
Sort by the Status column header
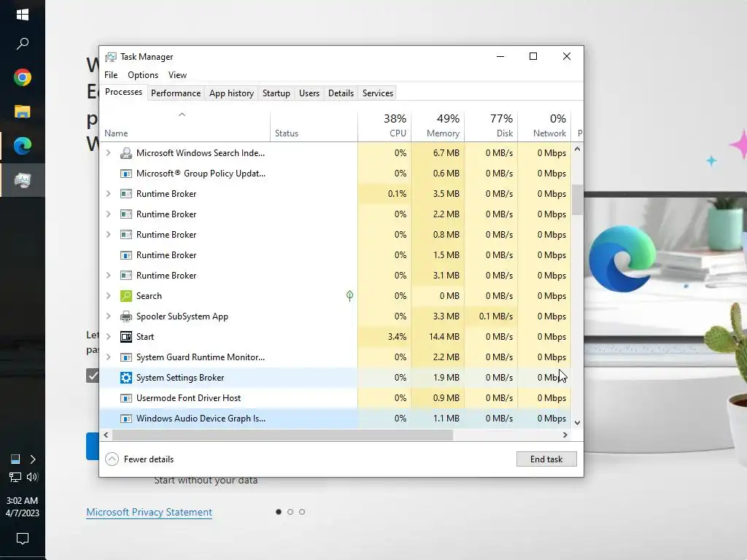(314, 126)
